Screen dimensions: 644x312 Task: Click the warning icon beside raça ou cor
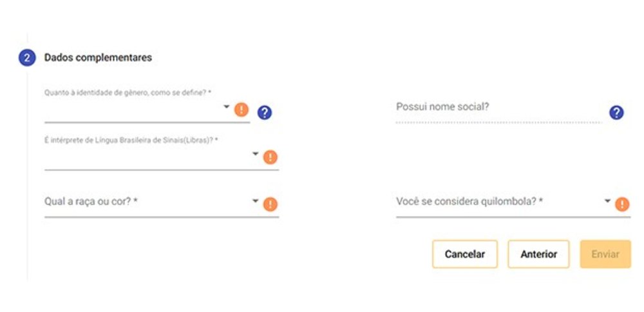(270, 204)
